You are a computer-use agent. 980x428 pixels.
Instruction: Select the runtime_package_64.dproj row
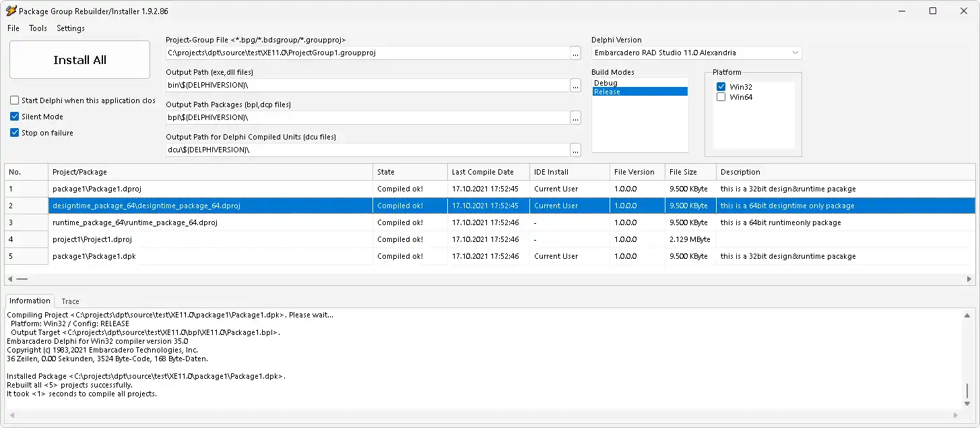pyautogui.click(x=135, y=222)
